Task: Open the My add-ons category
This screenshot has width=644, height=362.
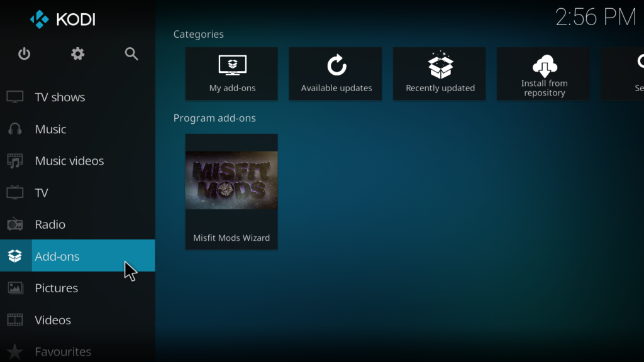Action: (x=231, y=74)
